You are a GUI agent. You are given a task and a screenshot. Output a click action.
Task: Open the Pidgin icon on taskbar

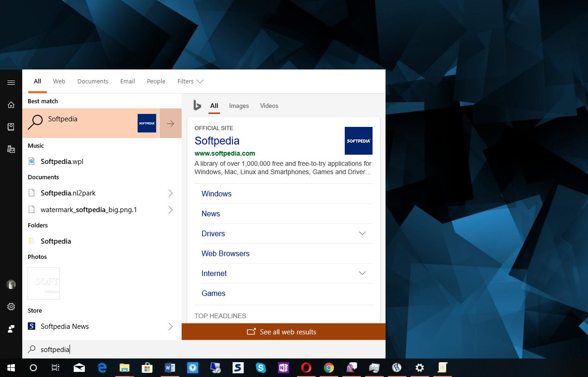pos(352,368)
